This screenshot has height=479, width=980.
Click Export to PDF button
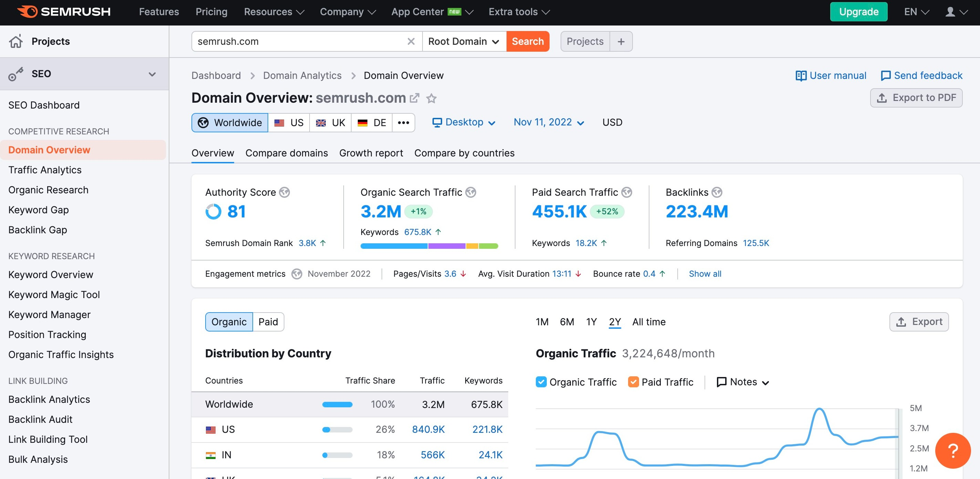tap(916, 98)
